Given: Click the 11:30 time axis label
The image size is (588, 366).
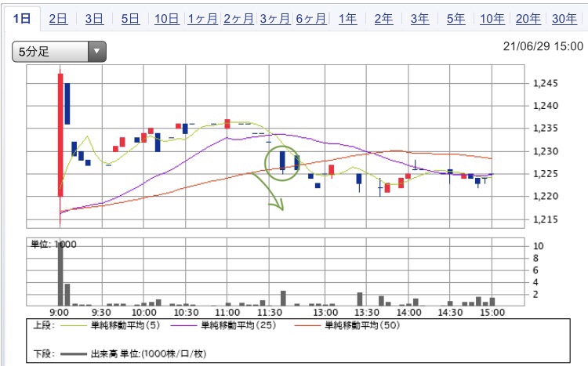Looking at the screenshot, I should coord(269,313).
